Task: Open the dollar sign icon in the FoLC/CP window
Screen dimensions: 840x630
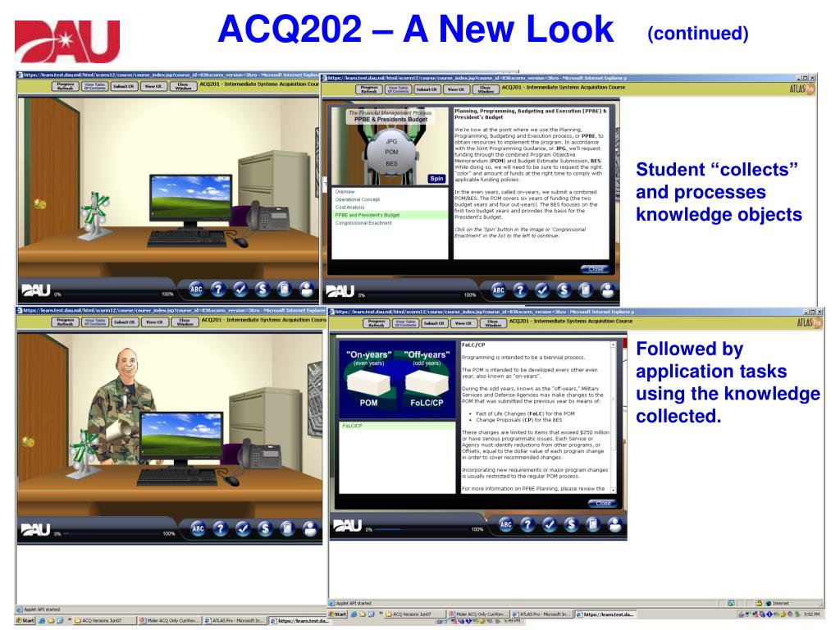Action: (571, 524)
